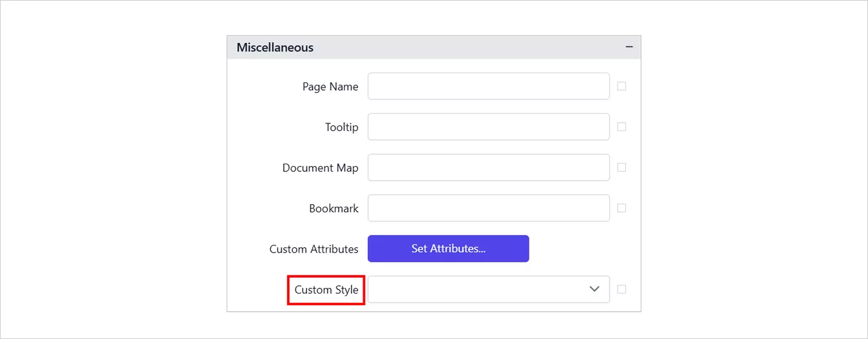Click the Custom Style label
The image size is (868, 339).
pos(326,290)
